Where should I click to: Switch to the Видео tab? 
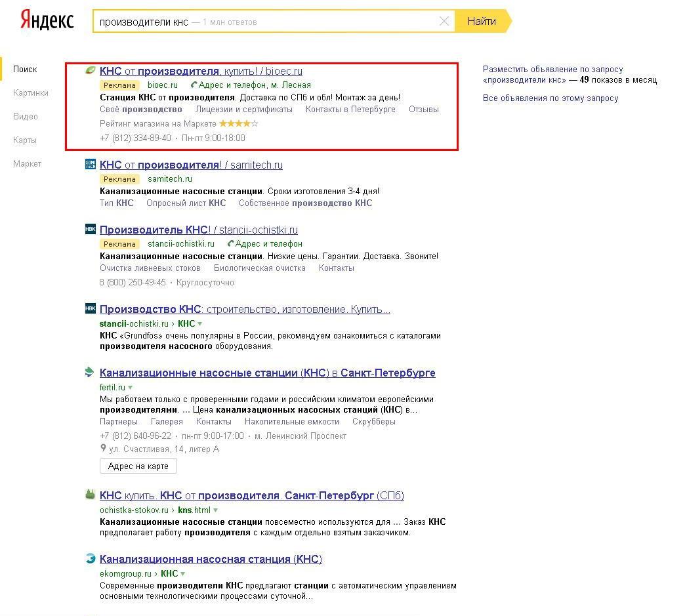(26, 116)
